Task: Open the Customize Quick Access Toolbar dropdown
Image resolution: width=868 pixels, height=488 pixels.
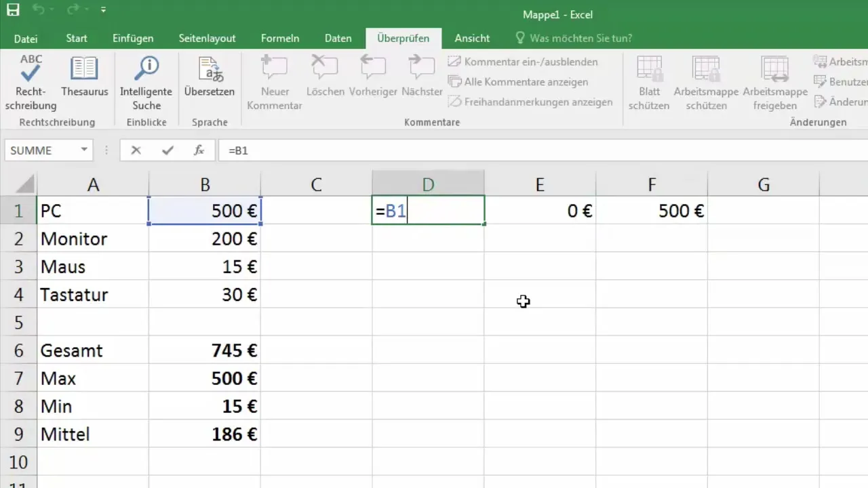Action: (x=103, y=10)
